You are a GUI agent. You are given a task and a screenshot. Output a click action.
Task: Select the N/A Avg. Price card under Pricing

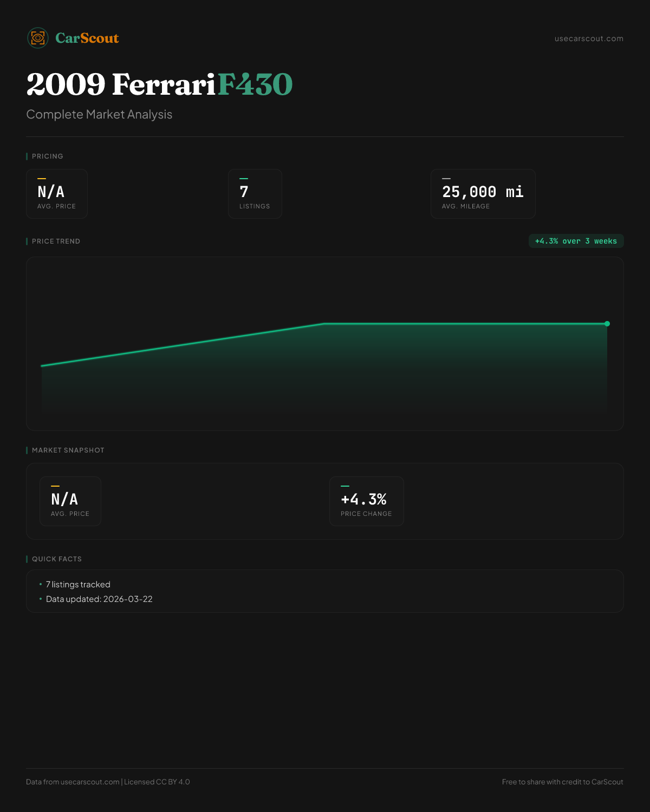coord(57,194)
